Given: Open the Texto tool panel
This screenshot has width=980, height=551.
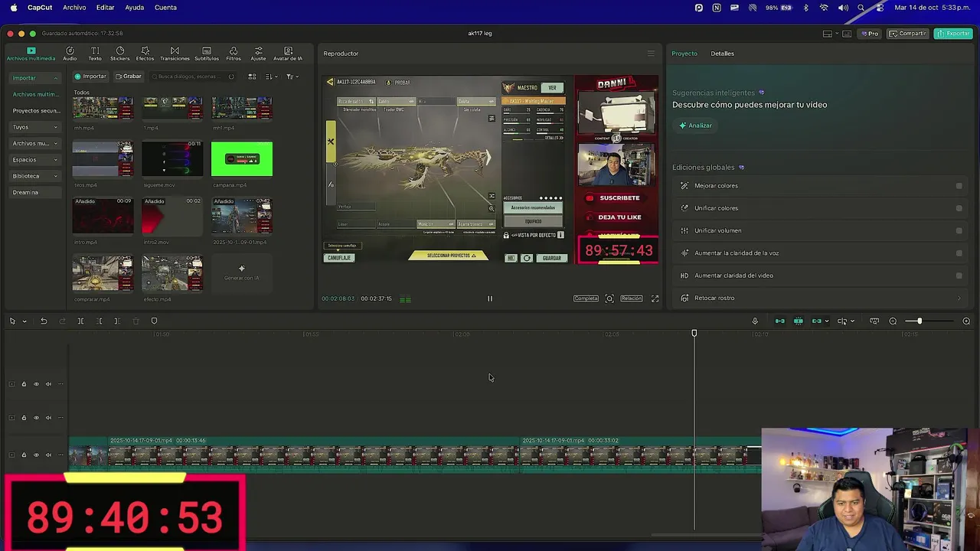Looking at the screenshot, I should click(x=95, y=54).
